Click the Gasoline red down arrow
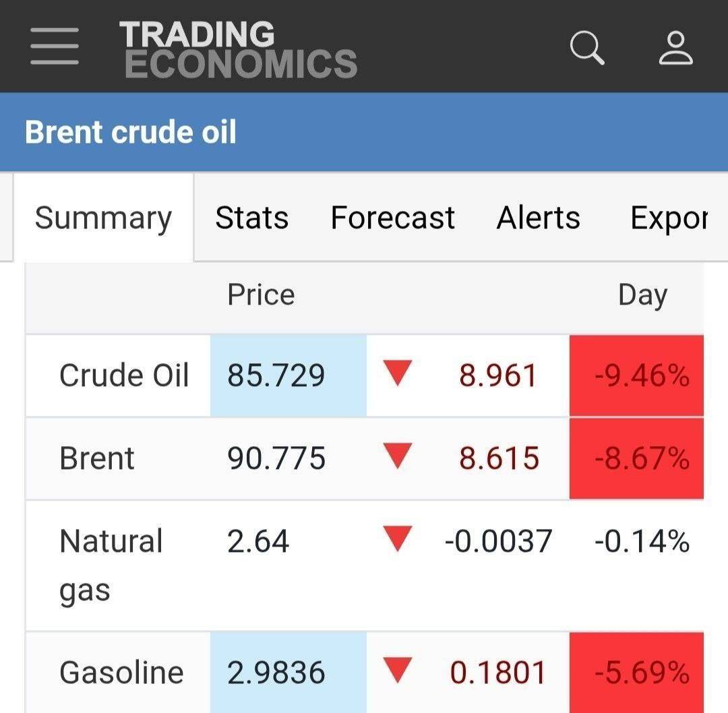 pos(397,671)
